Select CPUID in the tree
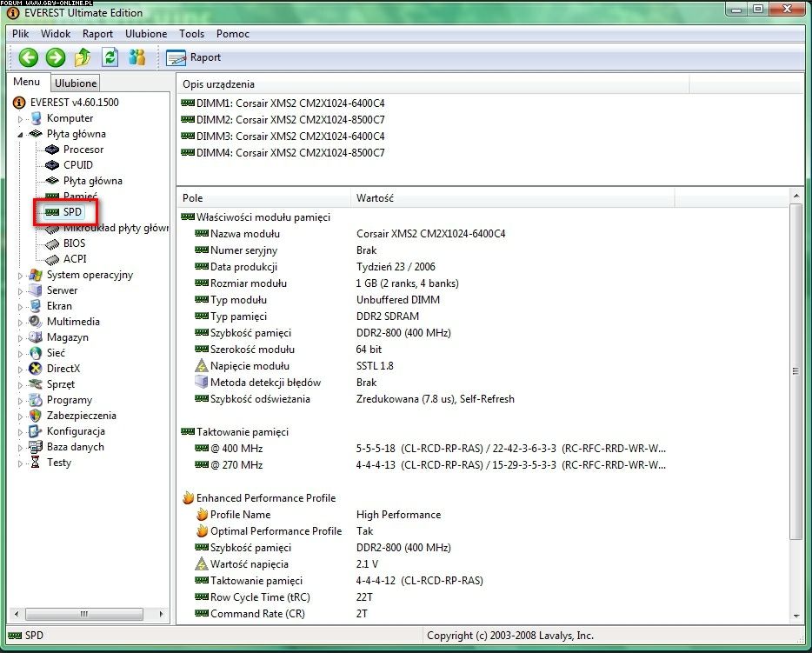 77,165
